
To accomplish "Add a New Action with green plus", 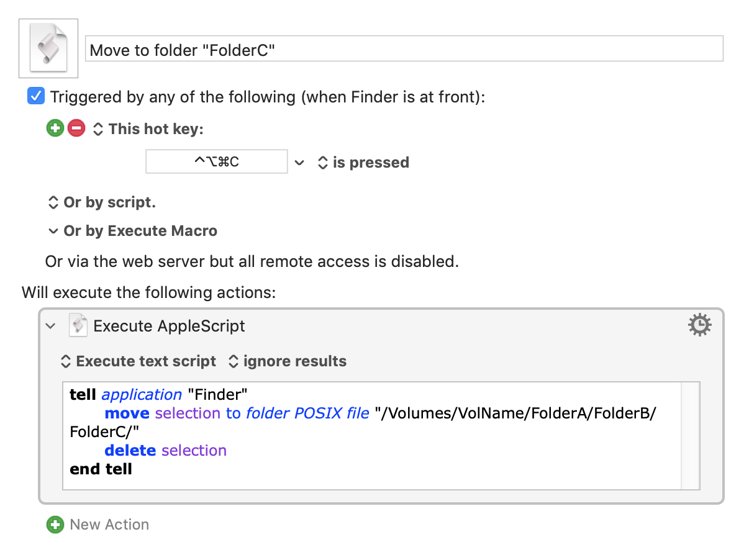I will [x=55, y=524].
